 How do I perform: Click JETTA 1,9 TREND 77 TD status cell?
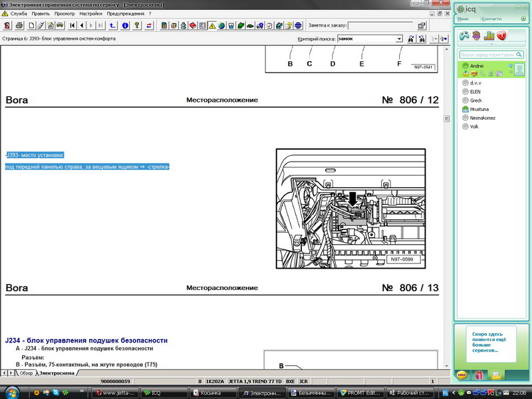coord(255,381)
